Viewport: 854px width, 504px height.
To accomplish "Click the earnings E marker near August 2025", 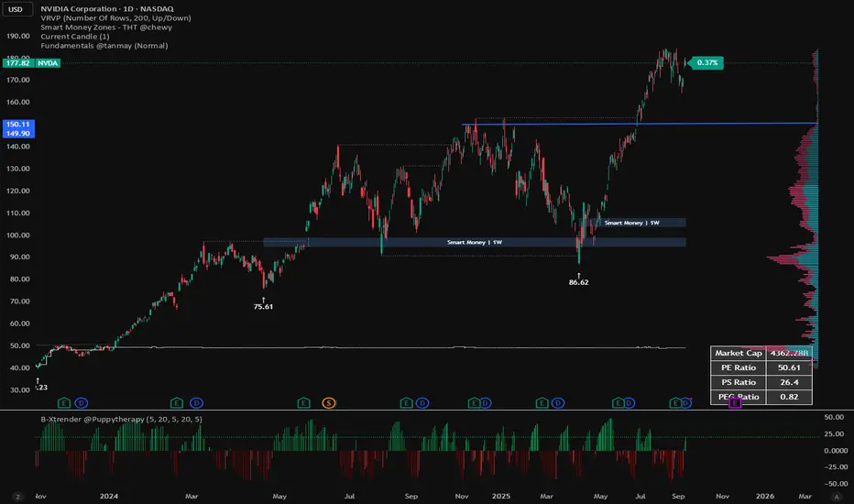I will point(674,403).
